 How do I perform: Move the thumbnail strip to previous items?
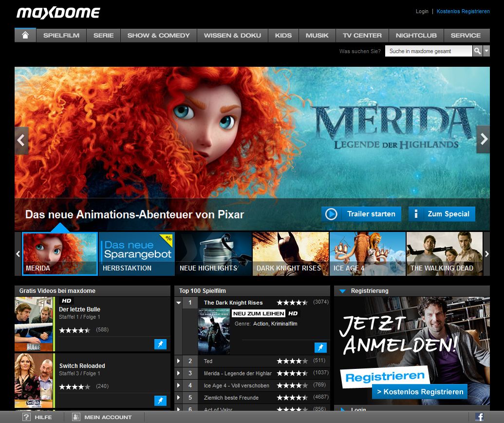[x=18, y=254]
